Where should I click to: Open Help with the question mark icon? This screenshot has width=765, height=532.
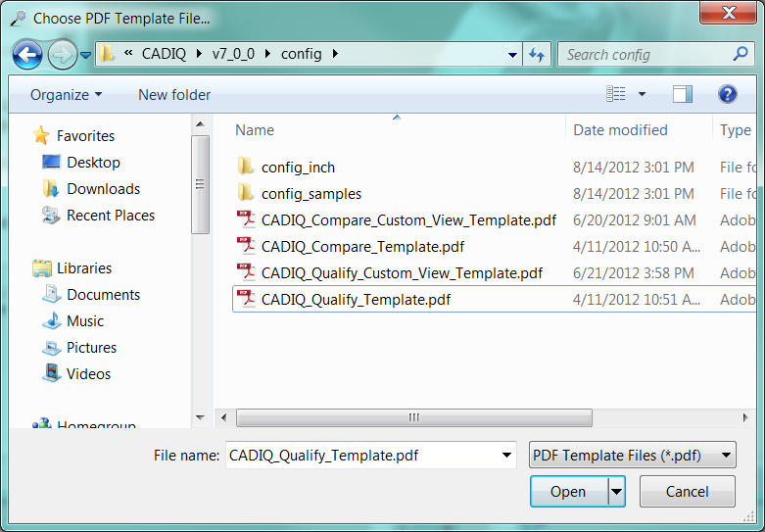coord(728,94)
